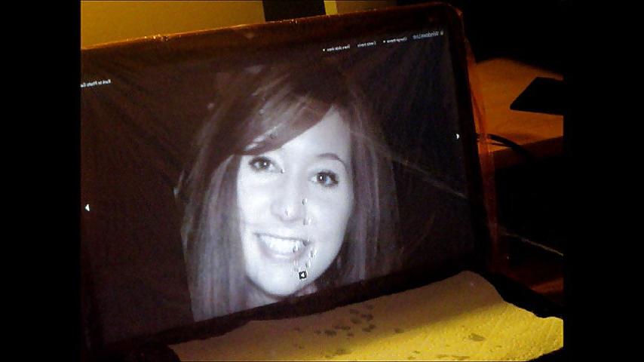The width and height of the screenshot is (644, 362).
Task: Click the slideshow arrow on the left screen edge
Action: click(87, 208)
